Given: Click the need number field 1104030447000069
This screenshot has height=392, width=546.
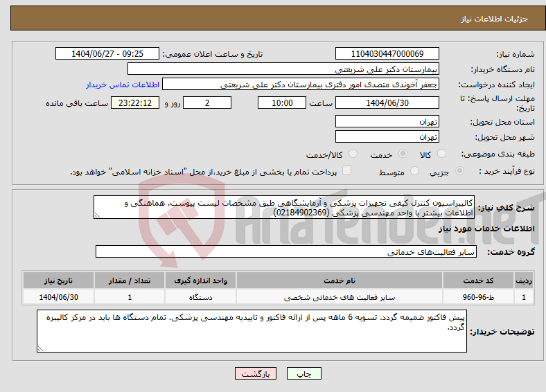Looking at the screenshot, I should (387, 53).
